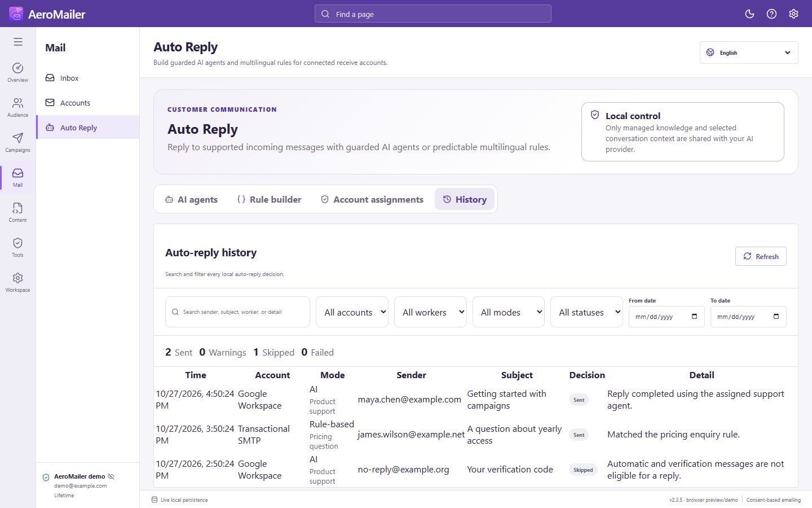Image resolution: width=812 pixels, height=508 pixels.
Task: Select the History tab
Action: tap(465, 199)
